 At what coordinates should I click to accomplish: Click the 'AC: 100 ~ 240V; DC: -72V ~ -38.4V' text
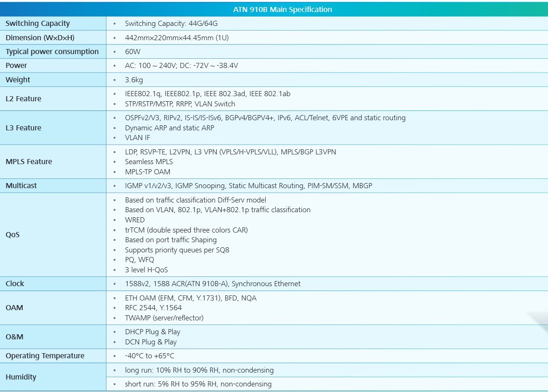click(x=181, y=66)
